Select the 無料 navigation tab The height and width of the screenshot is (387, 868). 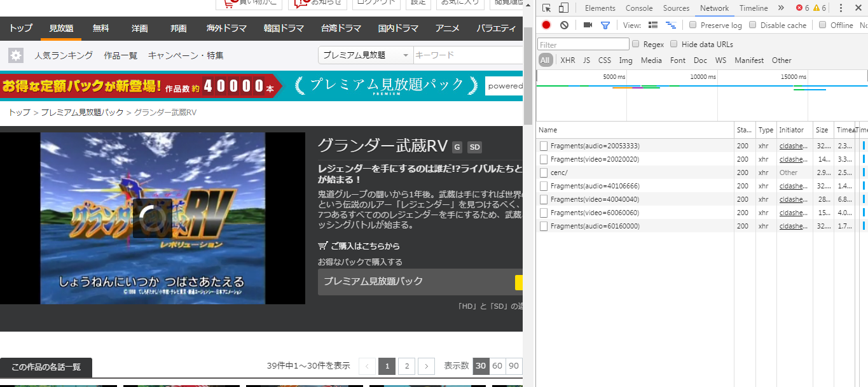(100, 29)
